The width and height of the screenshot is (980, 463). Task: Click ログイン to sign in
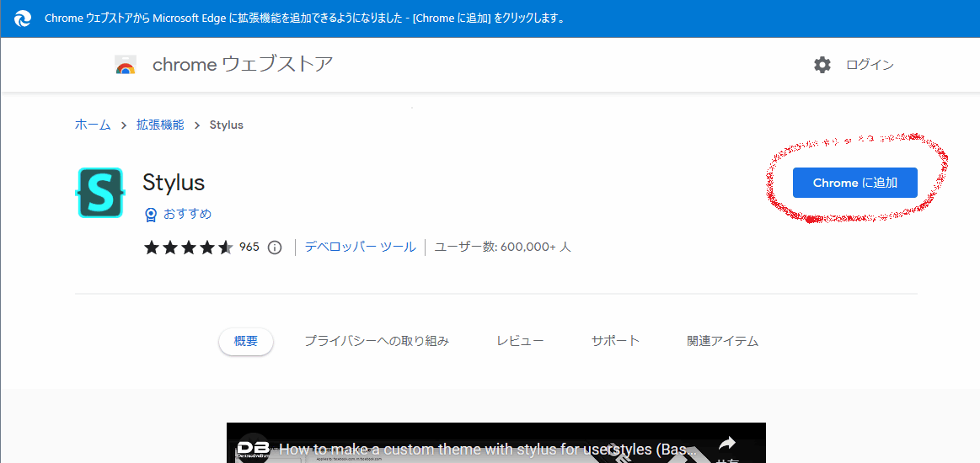[870, 65]
